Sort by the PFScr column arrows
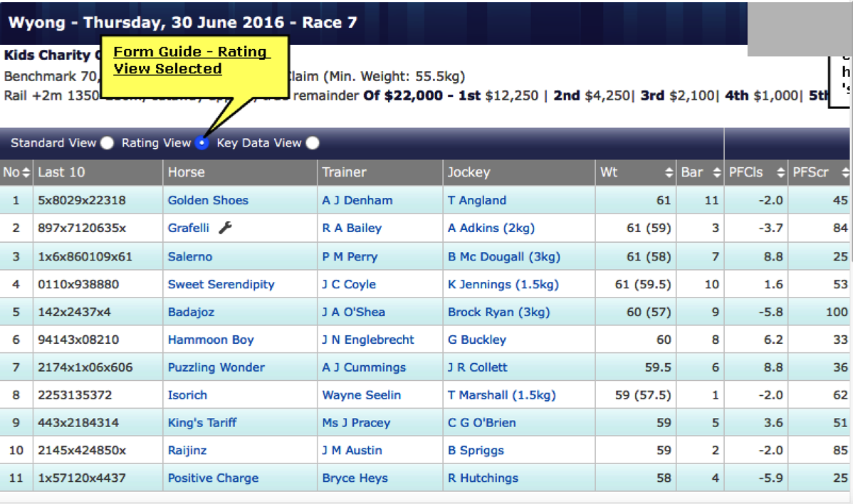 point(844,173)
